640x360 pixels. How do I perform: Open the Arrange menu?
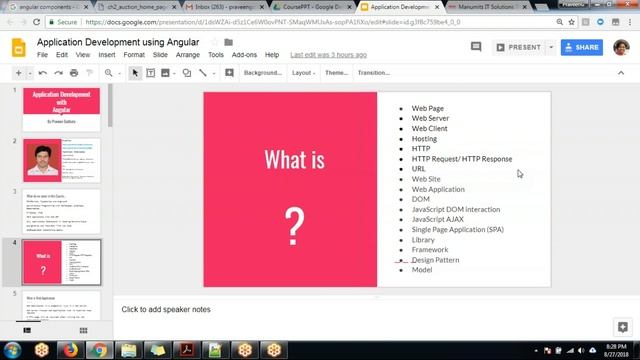point(188,55)
